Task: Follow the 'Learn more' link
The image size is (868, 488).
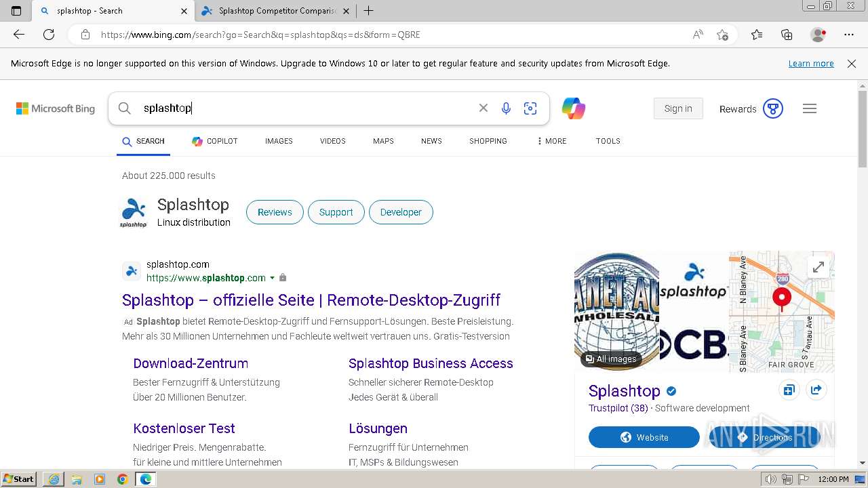Action: [x=811, y=64]
